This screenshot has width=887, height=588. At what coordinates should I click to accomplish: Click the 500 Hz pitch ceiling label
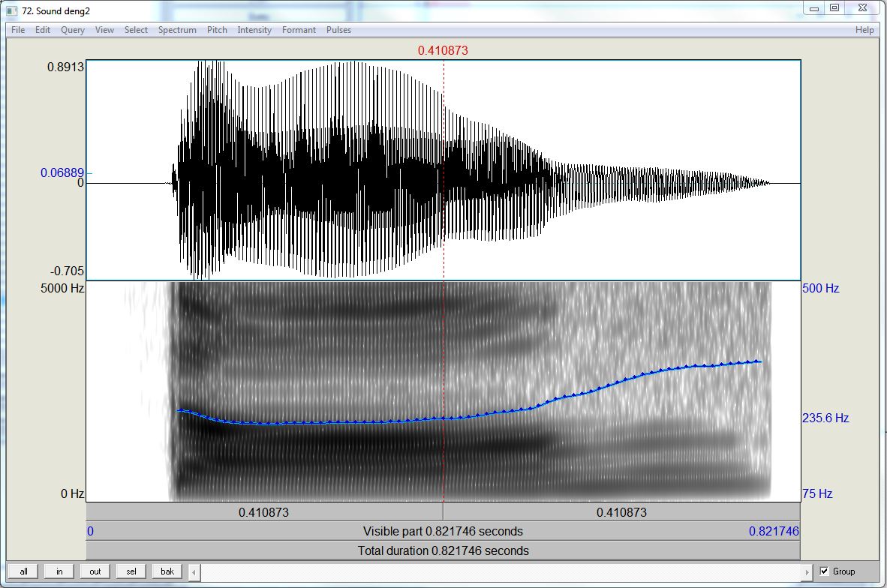[x=820, y=288]
